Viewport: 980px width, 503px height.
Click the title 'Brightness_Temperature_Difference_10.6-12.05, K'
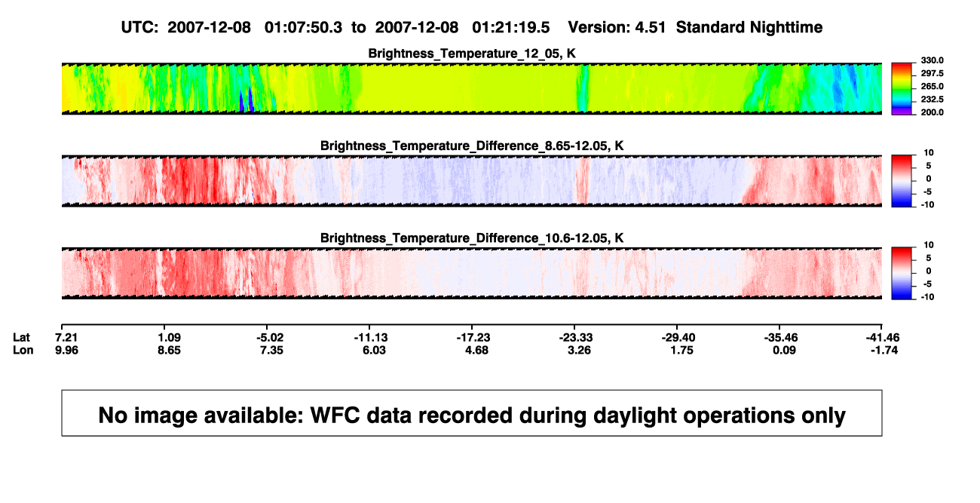tap(472, 238)
